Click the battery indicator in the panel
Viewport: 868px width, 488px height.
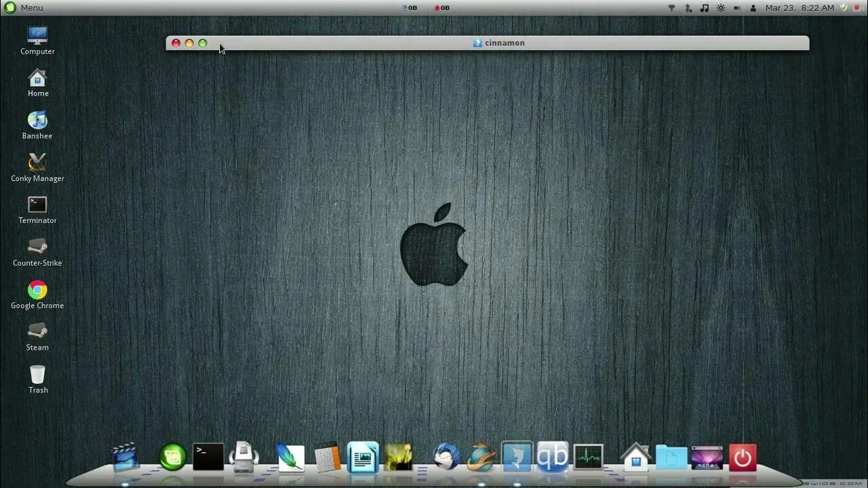[x=737, y=8]
